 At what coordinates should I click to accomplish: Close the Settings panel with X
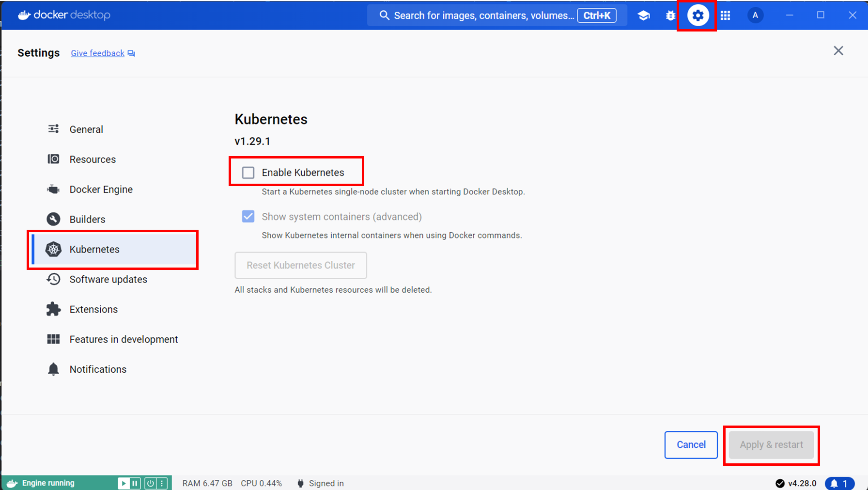point(838,51)
